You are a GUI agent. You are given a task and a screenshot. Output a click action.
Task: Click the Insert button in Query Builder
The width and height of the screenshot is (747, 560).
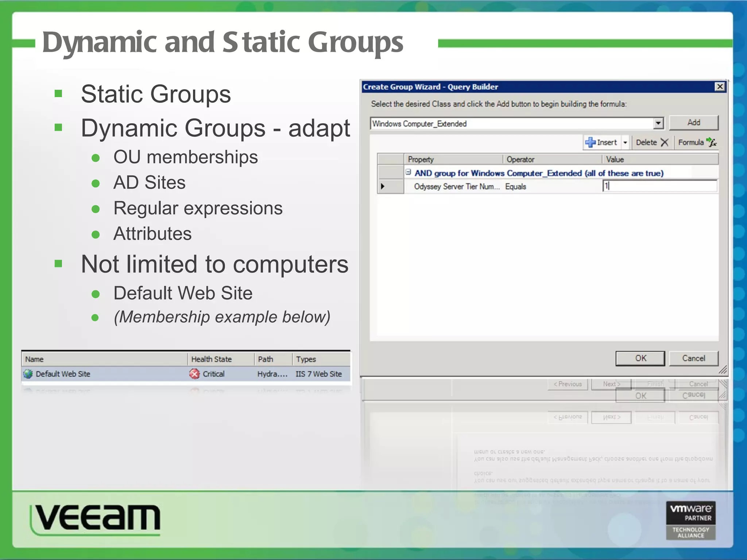601,142
